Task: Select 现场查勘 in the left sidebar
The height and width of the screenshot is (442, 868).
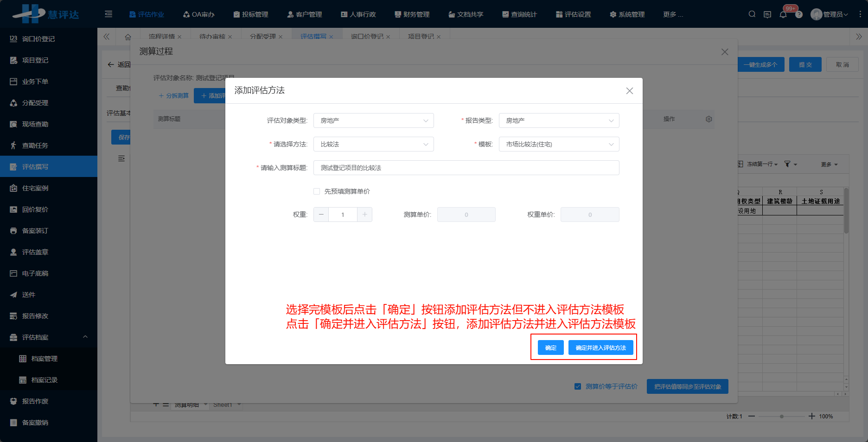Action: (x=33, y=124)
